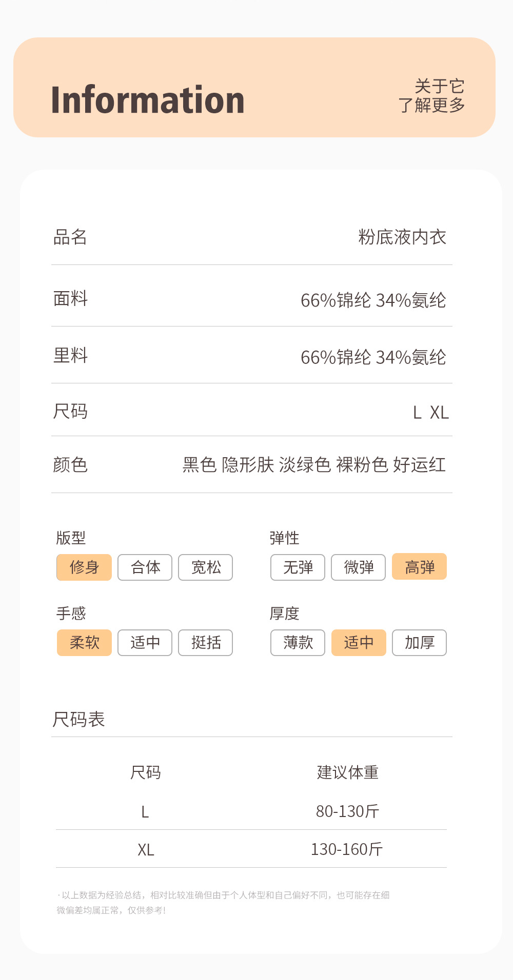
Task: Select 适中 under 手感
Action: click(x=145, y=643)
